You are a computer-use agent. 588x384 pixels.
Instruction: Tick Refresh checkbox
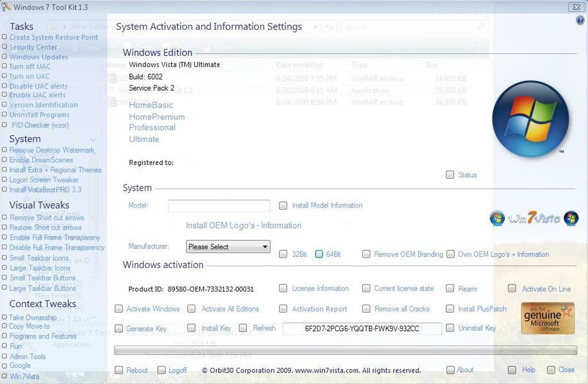243,328
